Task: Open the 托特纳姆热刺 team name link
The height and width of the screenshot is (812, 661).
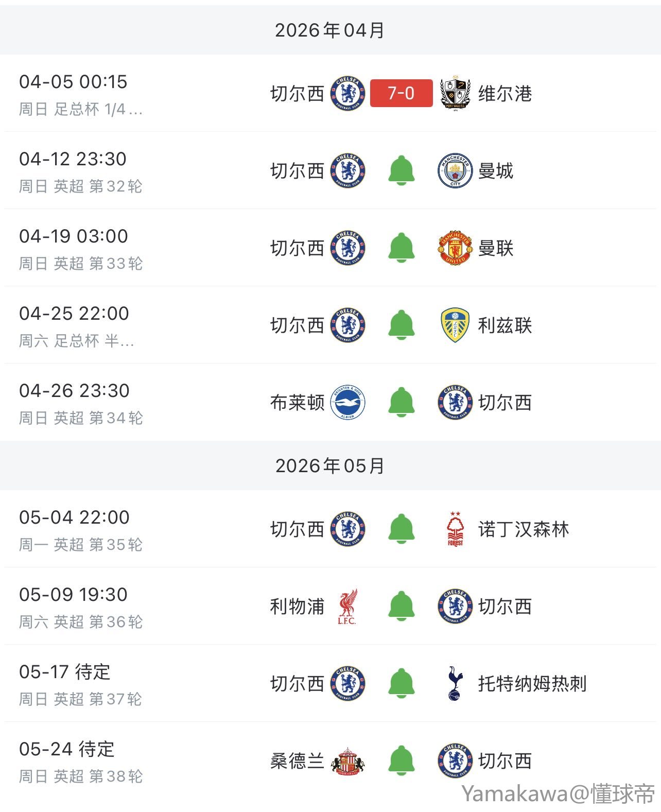Action: click(x=532, y=684)
